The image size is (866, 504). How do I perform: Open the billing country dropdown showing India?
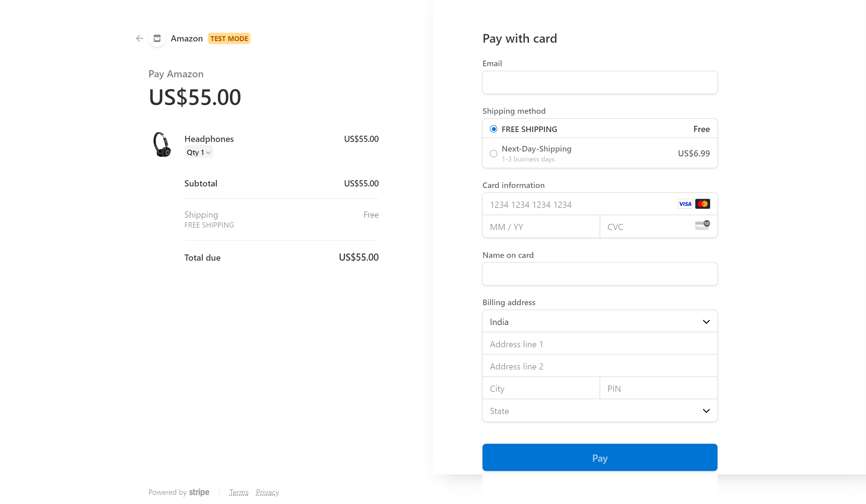pos(599,321)
